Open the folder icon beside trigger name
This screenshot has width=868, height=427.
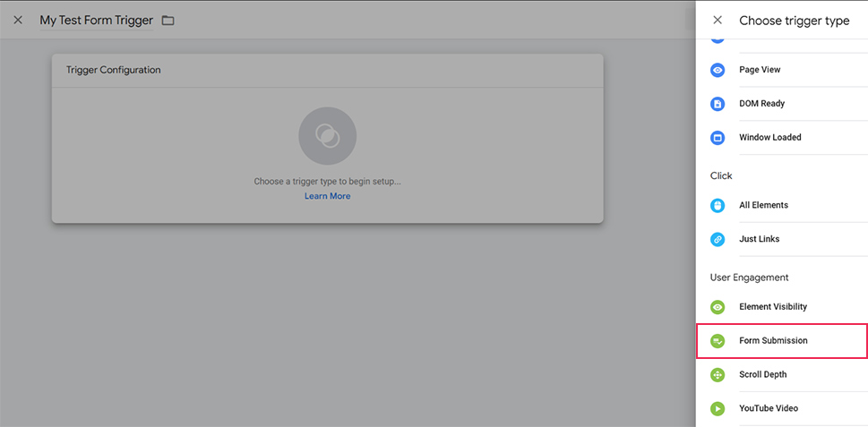point(168,21)
